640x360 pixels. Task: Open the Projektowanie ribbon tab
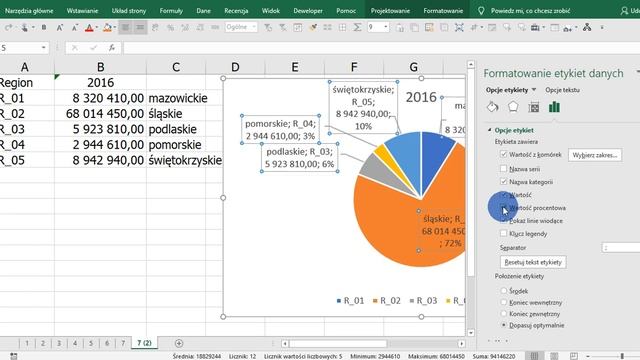[390, 11]
